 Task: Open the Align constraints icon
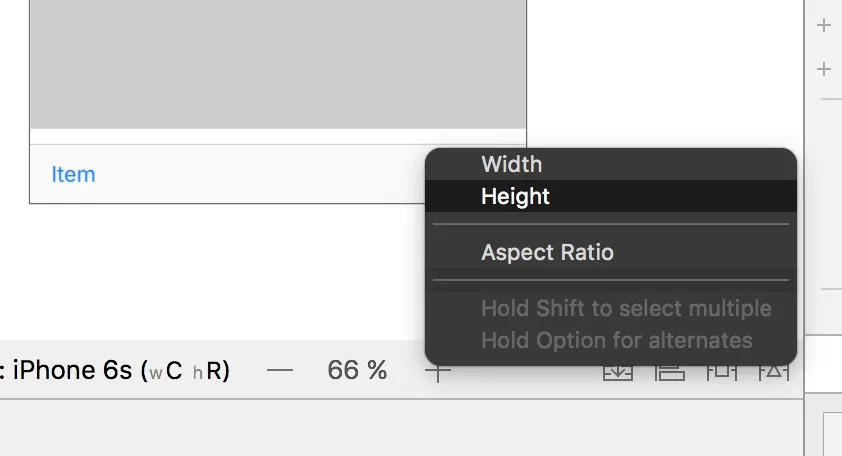click(669, 371)
